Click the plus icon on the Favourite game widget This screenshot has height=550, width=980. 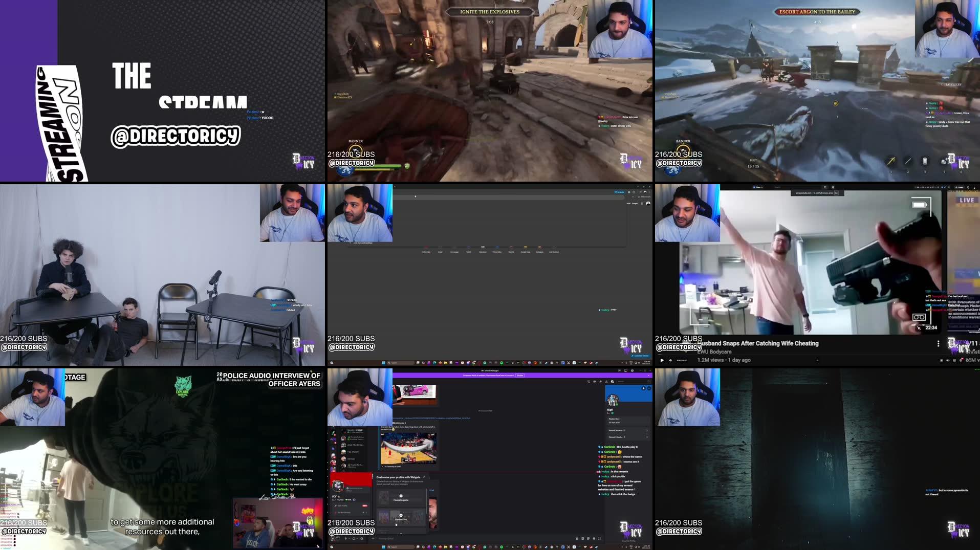401,495
